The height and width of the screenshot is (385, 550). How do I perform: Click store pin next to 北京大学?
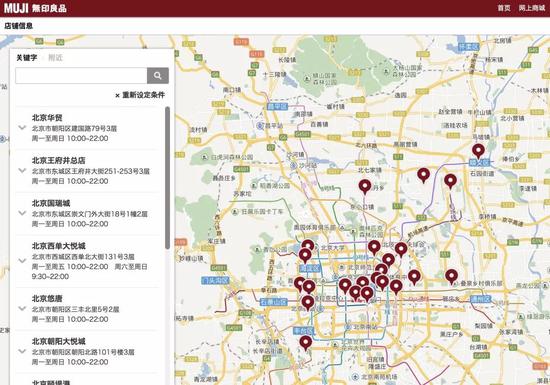308,246
